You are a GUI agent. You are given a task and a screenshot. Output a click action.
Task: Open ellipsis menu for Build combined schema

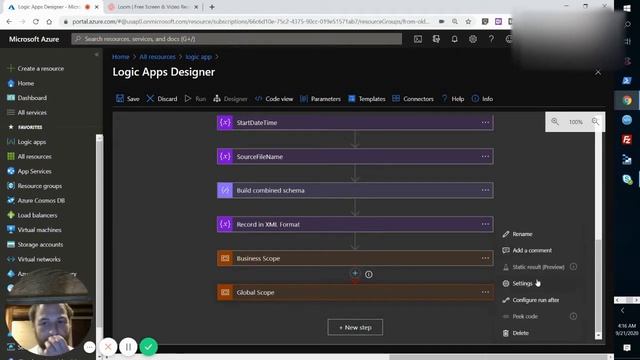click(485, 190)
